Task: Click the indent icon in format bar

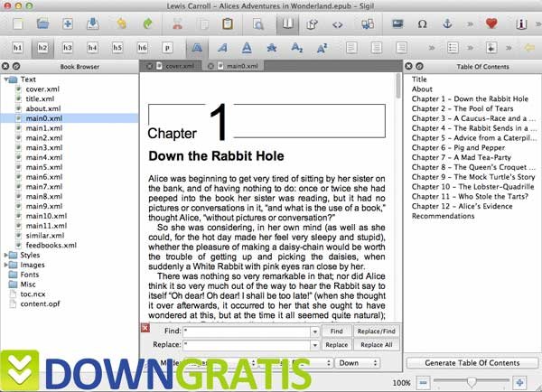Action: pos(491,48)
